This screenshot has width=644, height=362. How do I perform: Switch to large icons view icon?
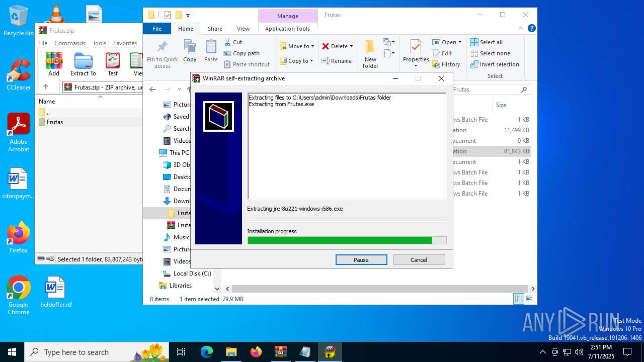pyautogui.click(x=529, y=299)
